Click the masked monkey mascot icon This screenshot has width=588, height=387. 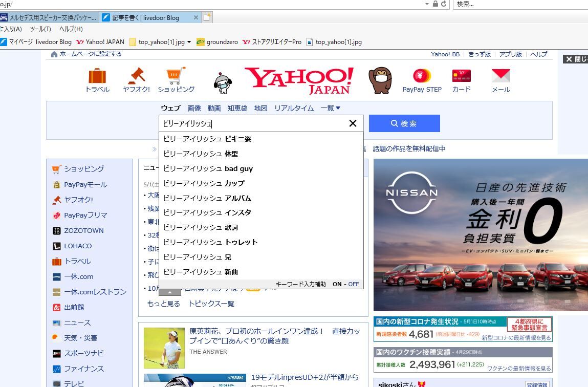(380, 80)
